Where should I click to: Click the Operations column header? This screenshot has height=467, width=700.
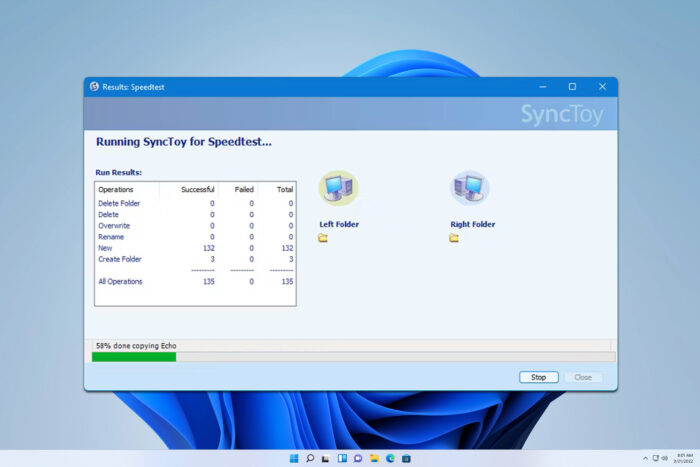click(x=116, y=190)
